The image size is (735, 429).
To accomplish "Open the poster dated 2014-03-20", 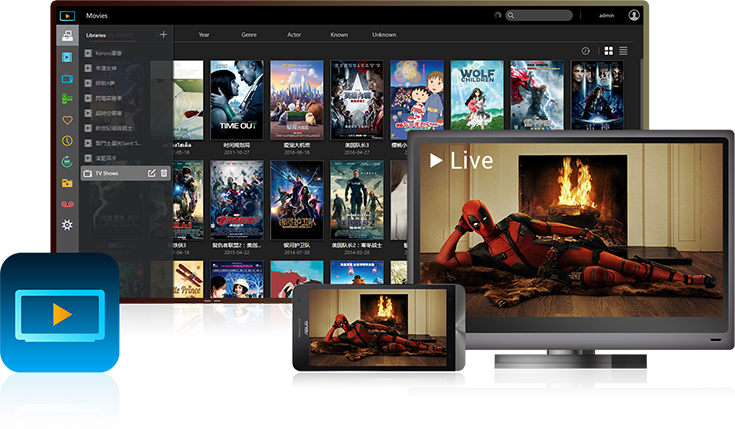I will [x=357, y=200].
